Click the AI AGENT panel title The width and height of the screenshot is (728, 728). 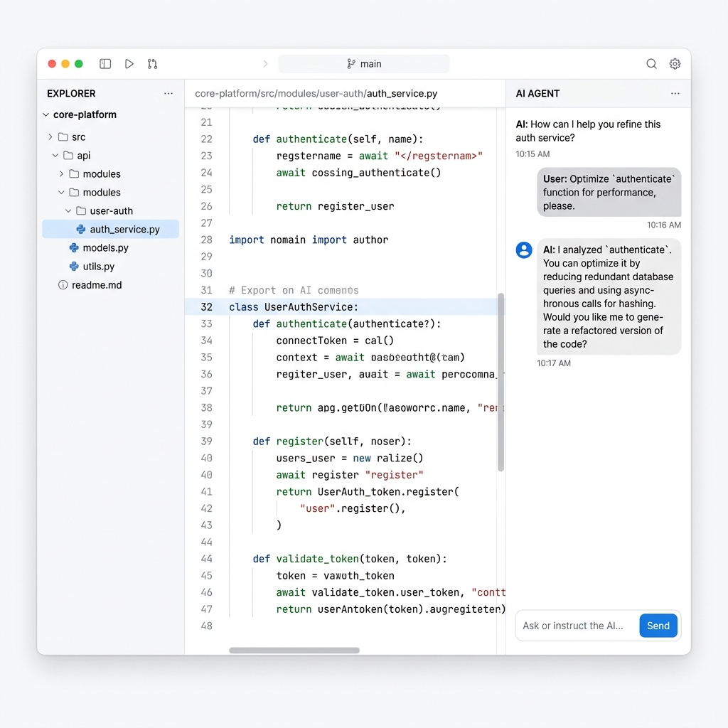(537, 93)
